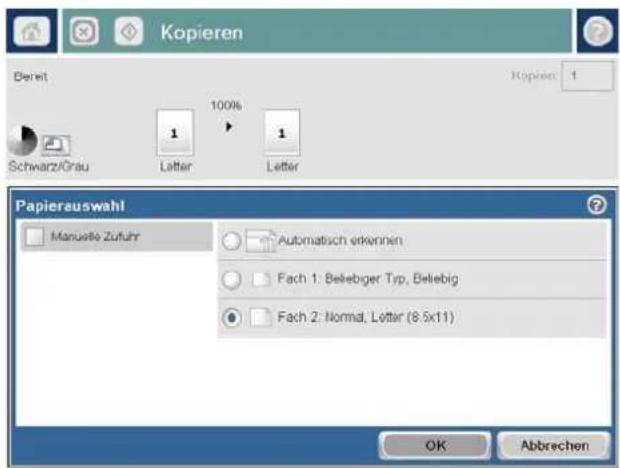
Task: Select the Schwarz/Grau color mode icon
Action: coord(22,141)
